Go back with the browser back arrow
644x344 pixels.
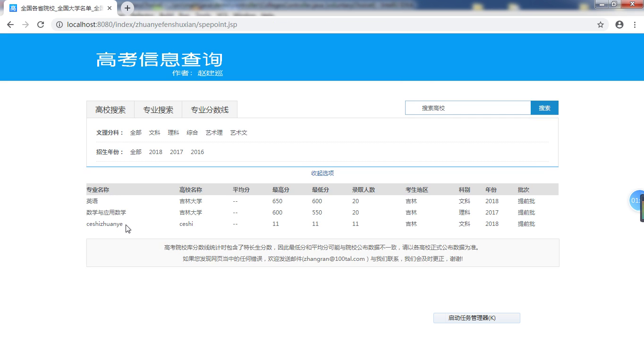tap(10, 25)
